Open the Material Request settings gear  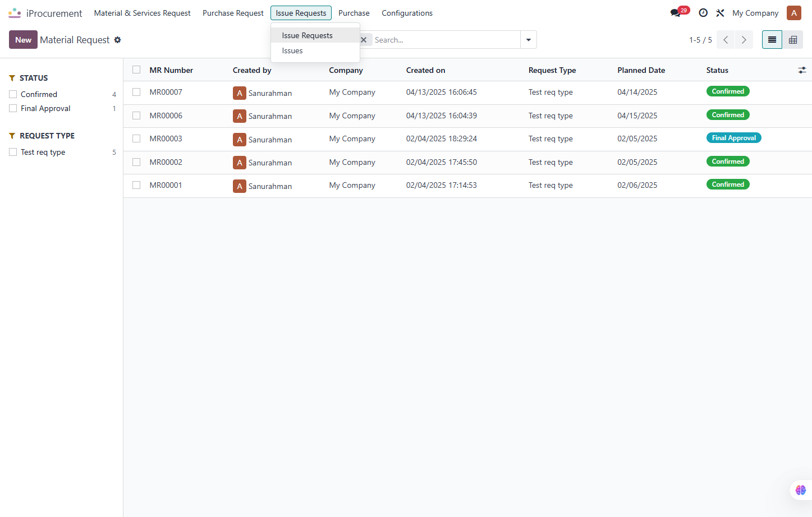coord(117,40)
